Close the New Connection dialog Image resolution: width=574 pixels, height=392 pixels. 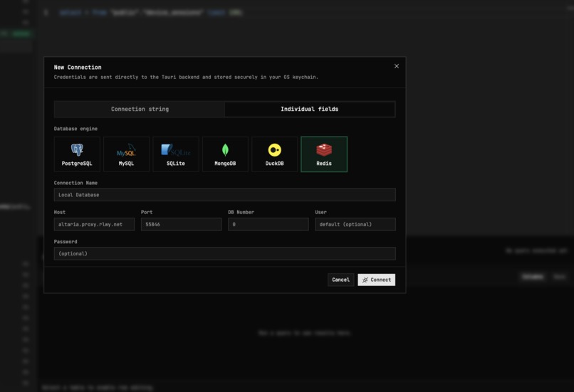click(x=397, y=66)
